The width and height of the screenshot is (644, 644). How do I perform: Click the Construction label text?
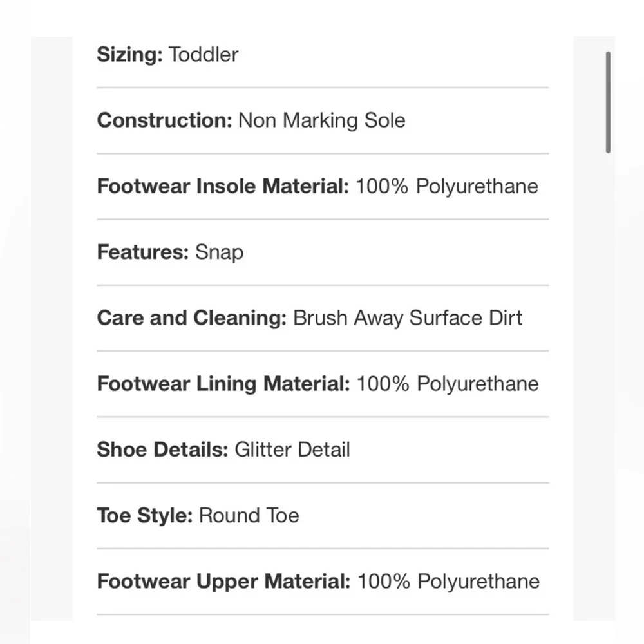(165, 120)
